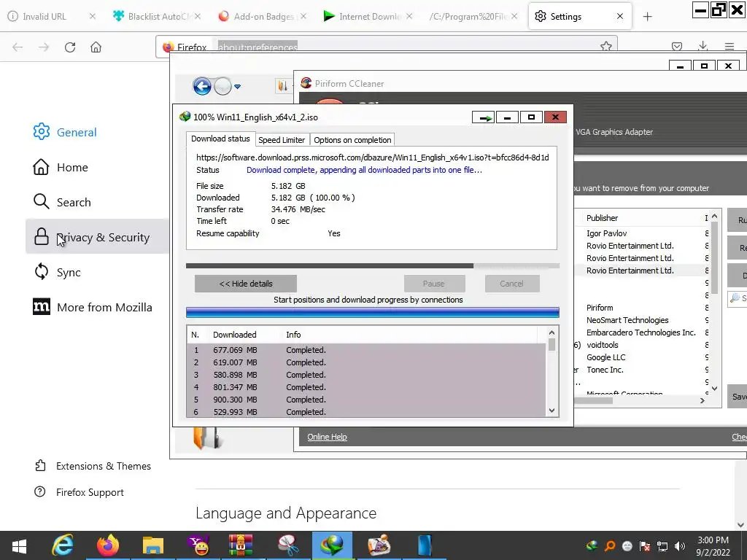The image size is (747, 560).
Task: Click the Hide details button
Action: coord(246,284)
